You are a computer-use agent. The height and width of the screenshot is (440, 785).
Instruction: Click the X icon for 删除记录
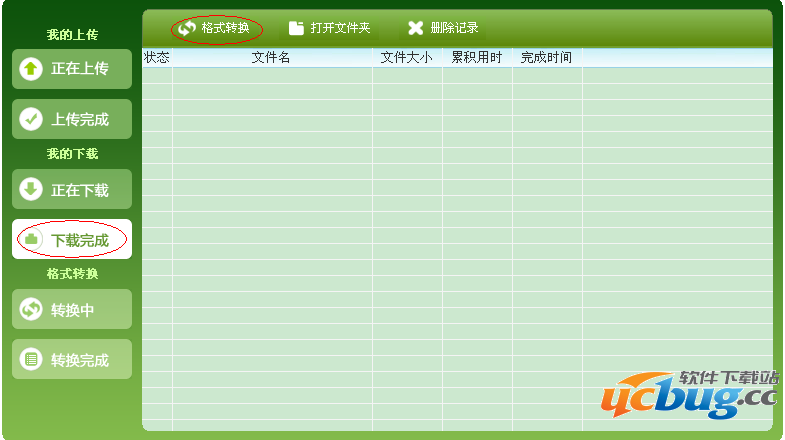point(415,28)
